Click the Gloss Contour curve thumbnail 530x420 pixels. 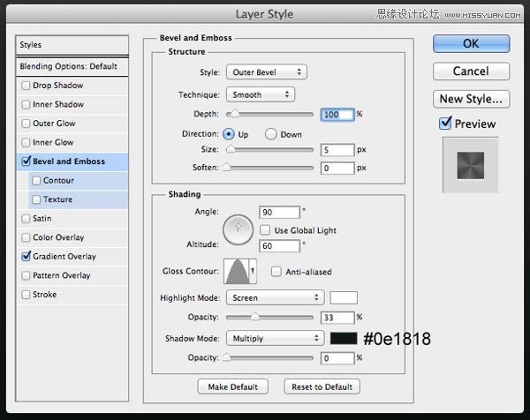click(x=237, y=271)
